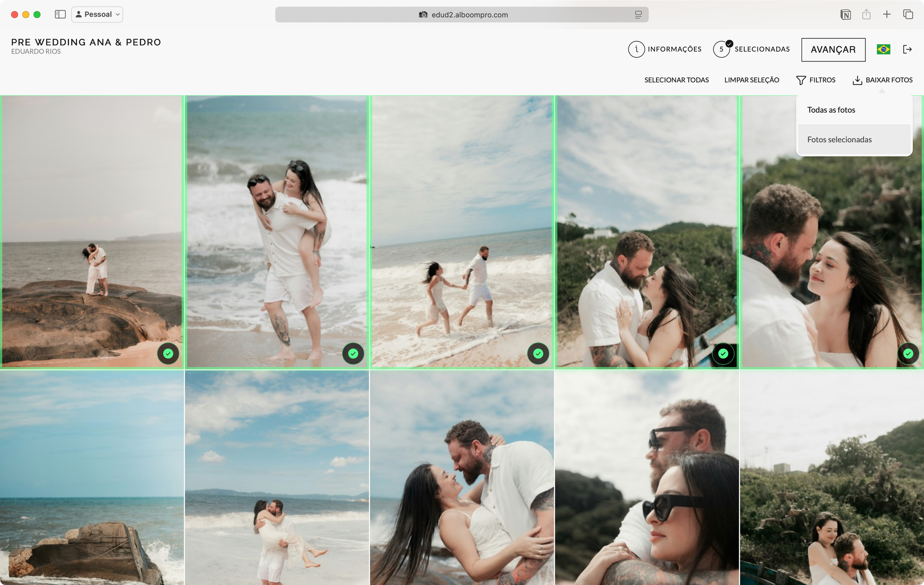Open the sunglasses couple photo thumbnail

(647, 476)
